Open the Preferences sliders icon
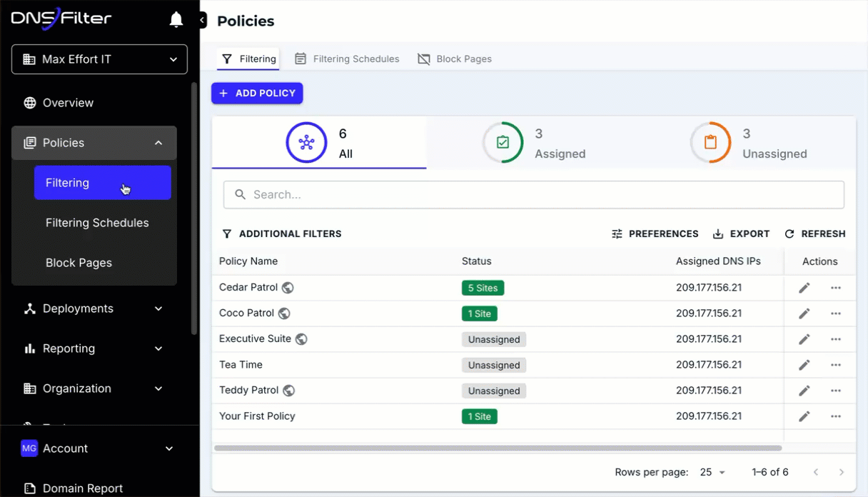This screenshot has height=497, width=868. tap(617, 234)
